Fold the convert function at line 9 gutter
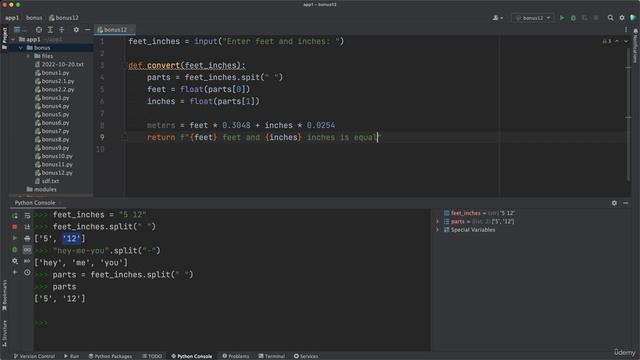This screenshot has width=640, height=360. (x=124, y=138)
